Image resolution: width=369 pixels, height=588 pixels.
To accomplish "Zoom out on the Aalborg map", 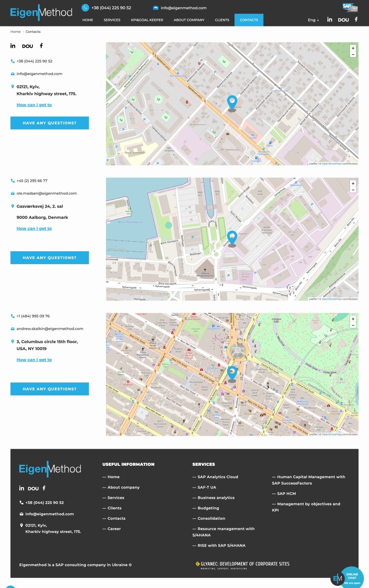I will click(353, 190).
